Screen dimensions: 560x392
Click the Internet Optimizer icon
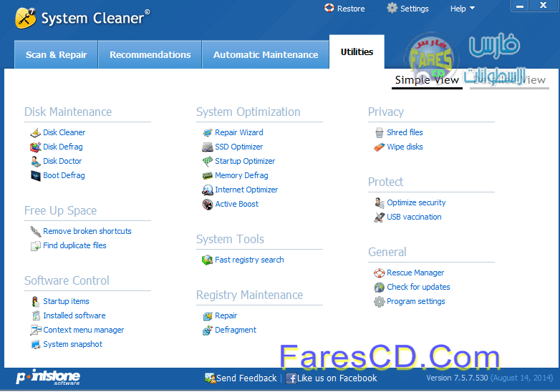[208, 190]
